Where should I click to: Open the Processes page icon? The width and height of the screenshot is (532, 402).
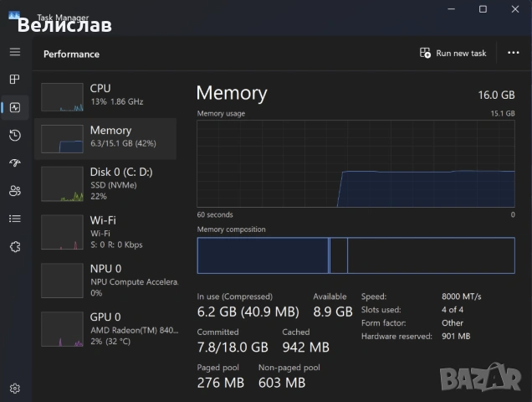tap(14, 80)
